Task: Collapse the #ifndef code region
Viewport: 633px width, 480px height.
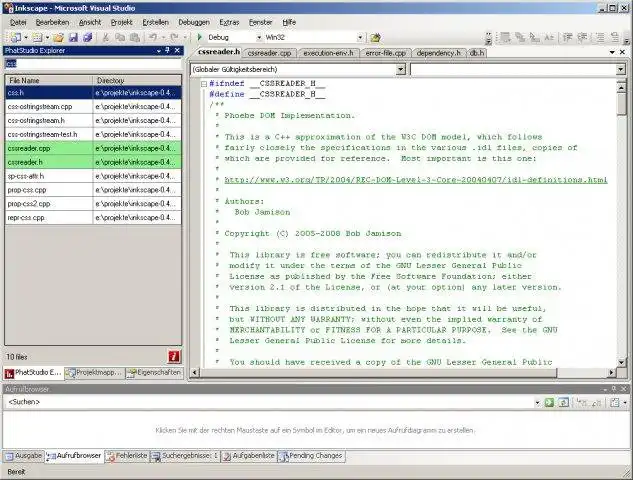Action: tap(204, 84)
